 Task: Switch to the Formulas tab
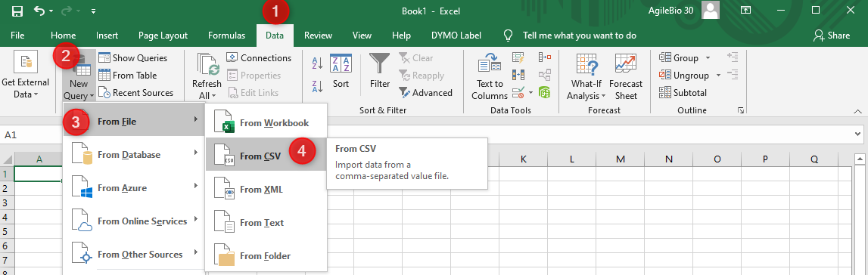pos(226,36)
